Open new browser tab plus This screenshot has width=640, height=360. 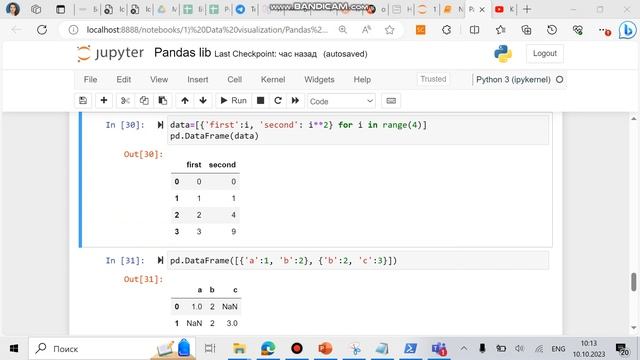click(x=527, y=9)
